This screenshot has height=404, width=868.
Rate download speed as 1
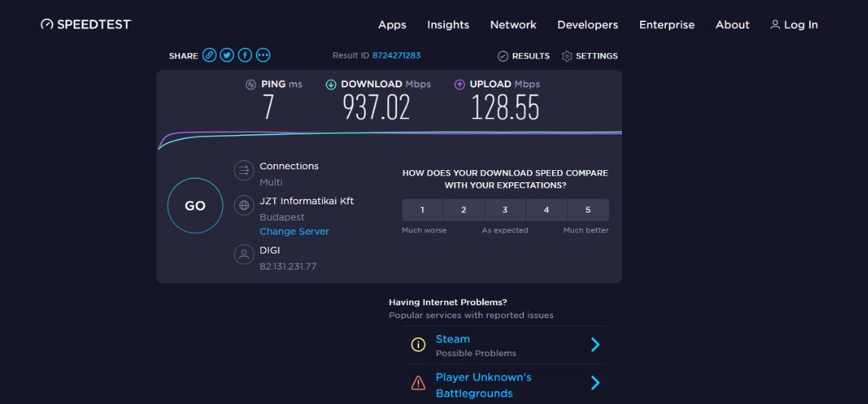point(422,210)
